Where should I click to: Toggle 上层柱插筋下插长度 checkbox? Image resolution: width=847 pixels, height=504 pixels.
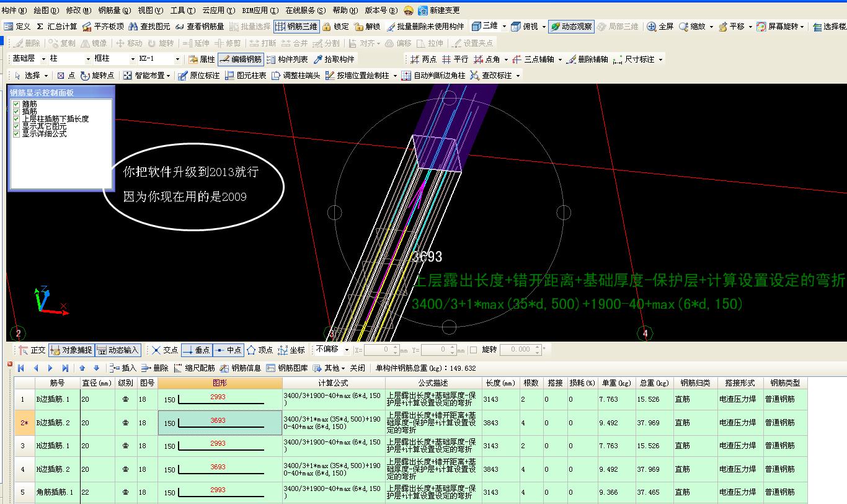point(16,119)
